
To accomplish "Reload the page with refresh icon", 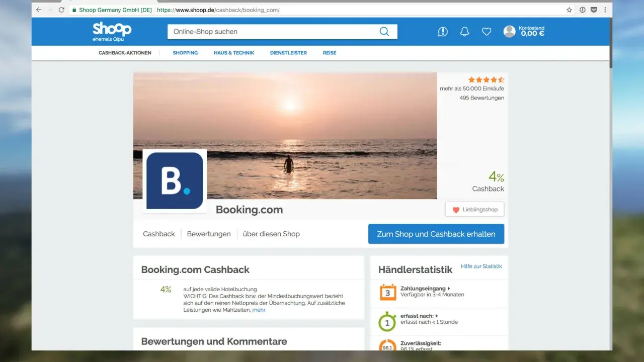I will pyautogui.click(x=61, y=10).
